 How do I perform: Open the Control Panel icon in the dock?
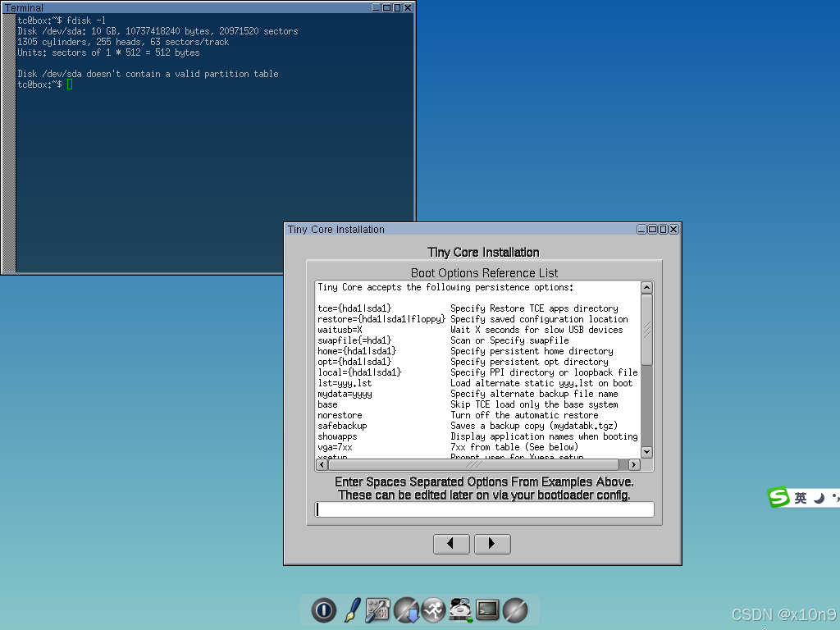pos(377,610)
